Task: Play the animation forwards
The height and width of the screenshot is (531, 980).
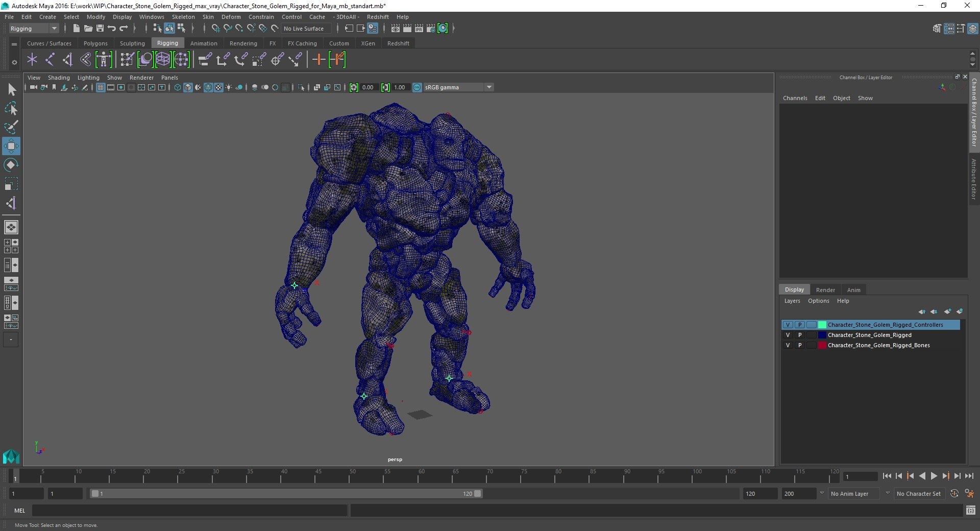Action: pos(934,476)
